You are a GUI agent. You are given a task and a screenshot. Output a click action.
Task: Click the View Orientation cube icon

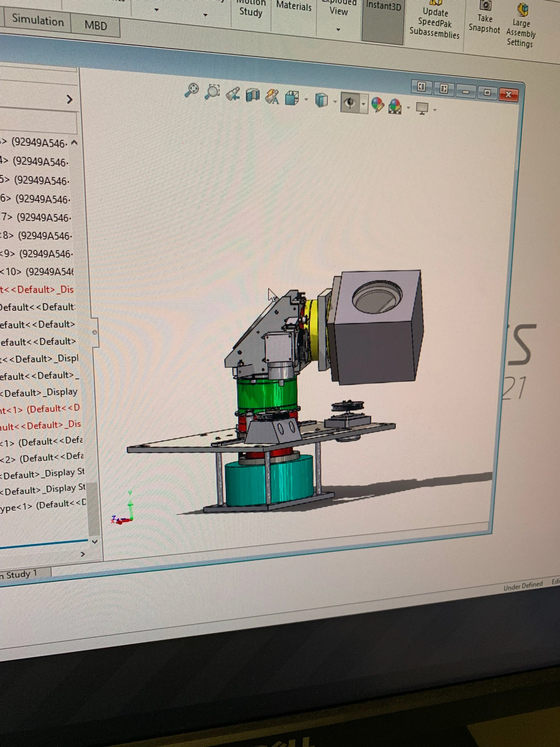[292, 98]
